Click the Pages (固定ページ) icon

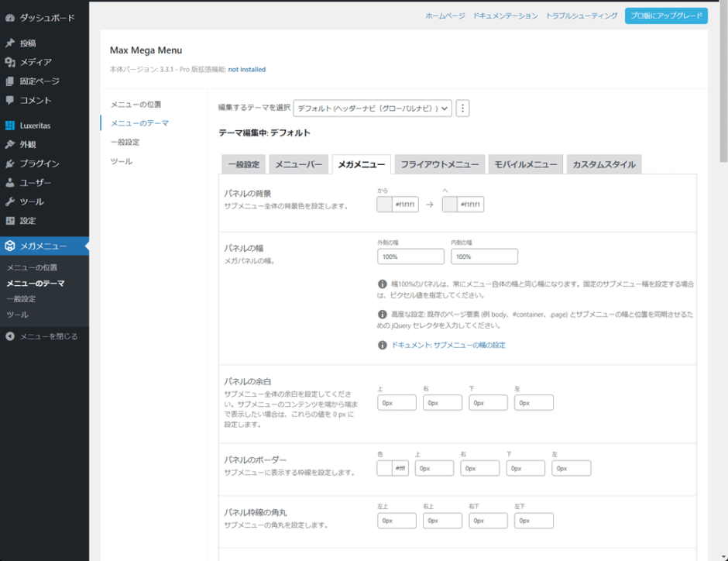pos(10,81)
